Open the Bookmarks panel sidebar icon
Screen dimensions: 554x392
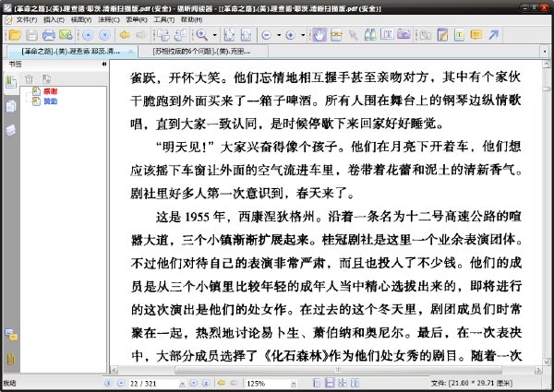point(11,83)
